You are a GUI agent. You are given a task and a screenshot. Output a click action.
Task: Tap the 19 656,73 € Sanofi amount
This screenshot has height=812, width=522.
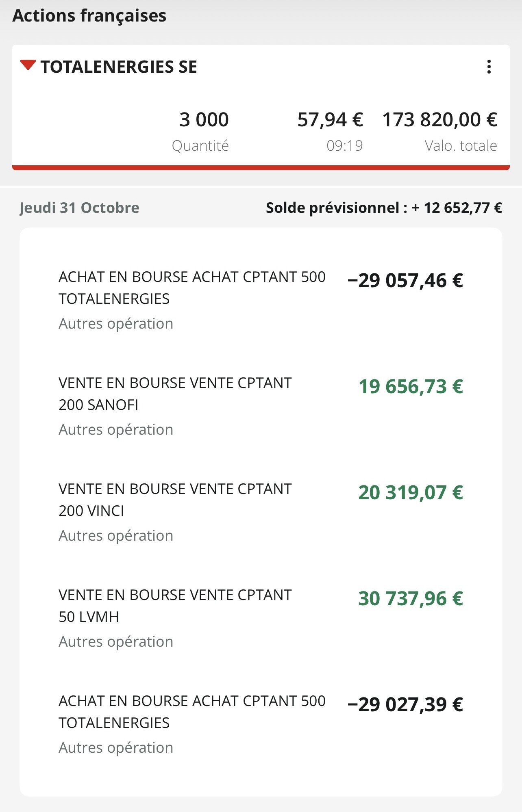(411, 387)
